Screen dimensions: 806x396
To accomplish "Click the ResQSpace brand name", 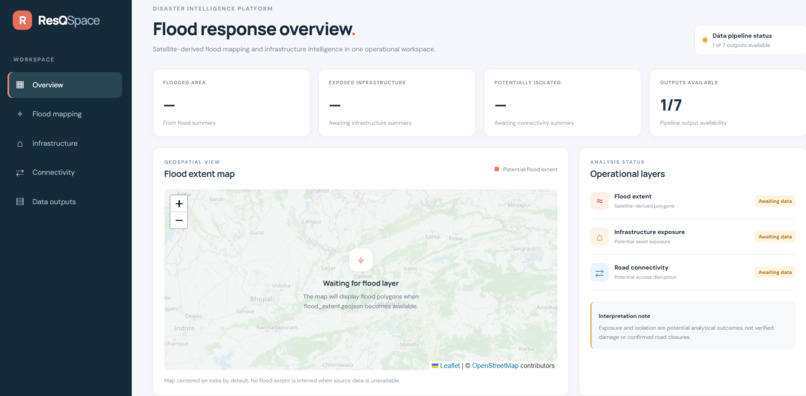I will tap(69, 21).
